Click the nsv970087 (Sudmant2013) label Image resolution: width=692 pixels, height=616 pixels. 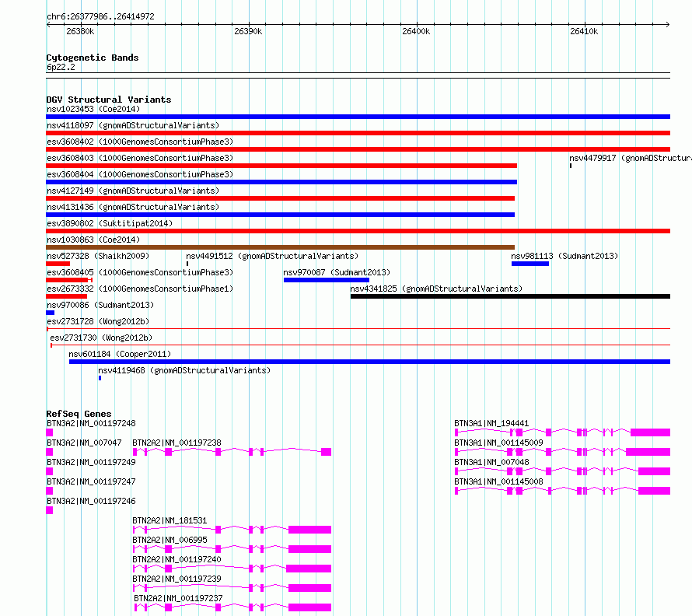coord(337,272)
